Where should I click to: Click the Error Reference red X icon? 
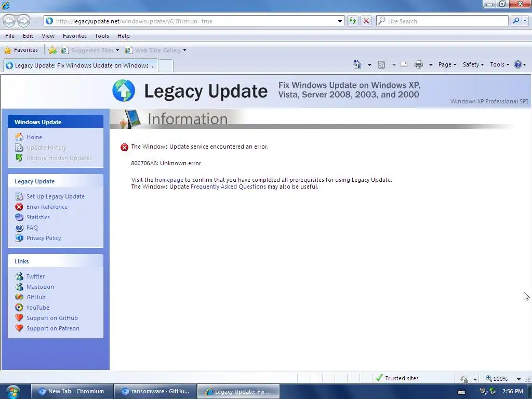[19, 207]
